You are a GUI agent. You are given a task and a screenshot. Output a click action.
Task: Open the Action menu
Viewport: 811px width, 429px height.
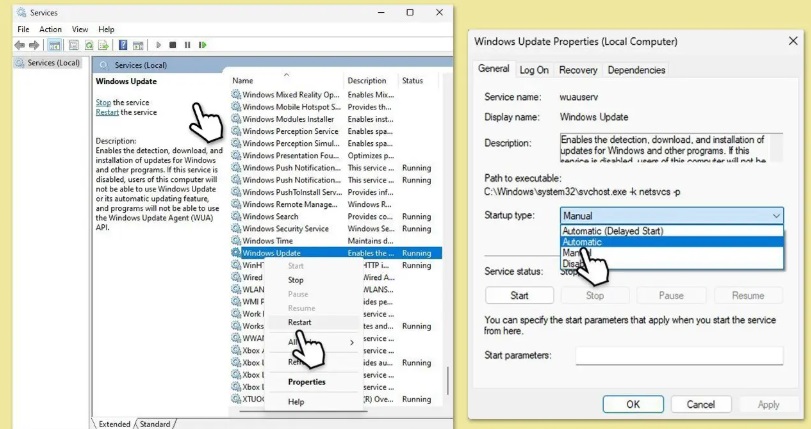click(50, 29)
